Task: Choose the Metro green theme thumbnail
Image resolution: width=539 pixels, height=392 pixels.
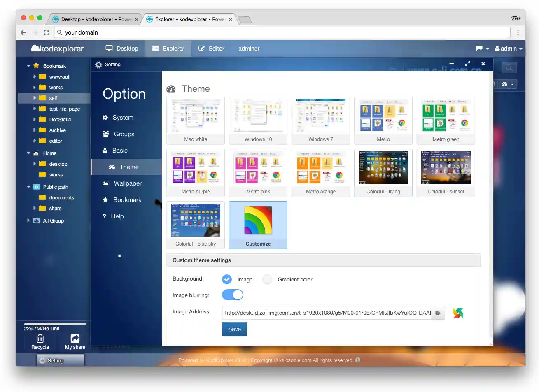Action: pyautogui.click(x=446, y=121)
